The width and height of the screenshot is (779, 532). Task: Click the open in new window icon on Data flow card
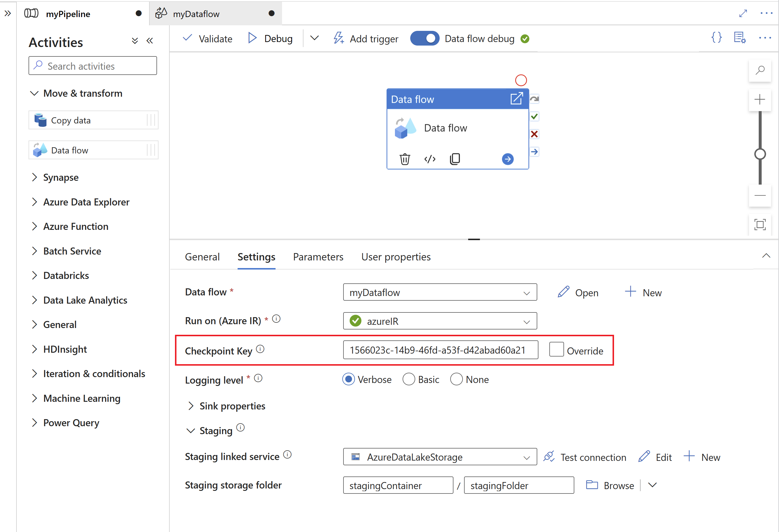tap(515, 99)
